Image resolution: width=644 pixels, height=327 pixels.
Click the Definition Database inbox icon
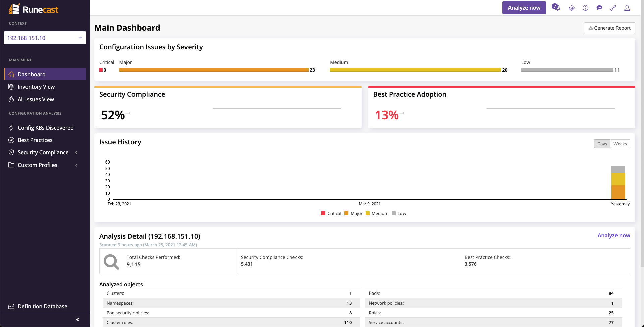pos(11,306)
